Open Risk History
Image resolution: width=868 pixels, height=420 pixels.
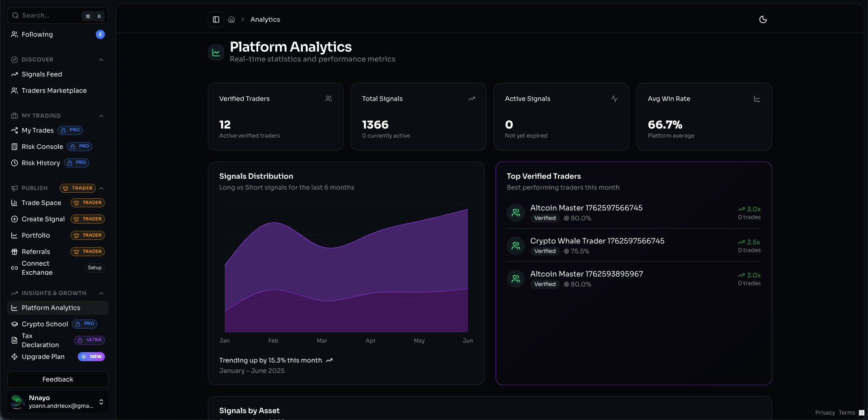(x=58, y=163)
